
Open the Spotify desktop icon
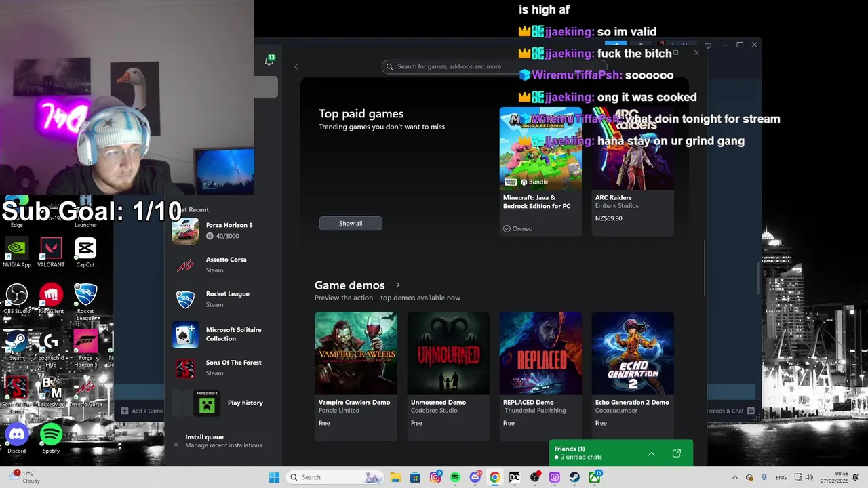click(51, 439)
